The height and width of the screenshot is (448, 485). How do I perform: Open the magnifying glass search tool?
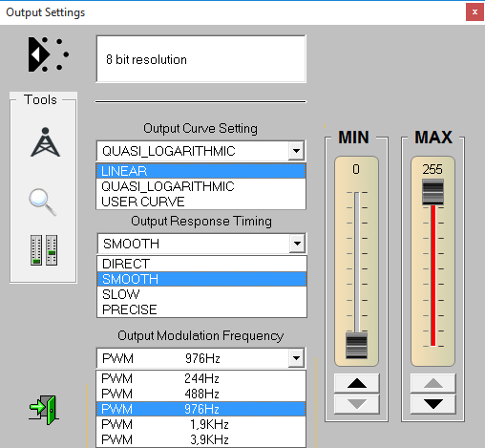[43, 203]
